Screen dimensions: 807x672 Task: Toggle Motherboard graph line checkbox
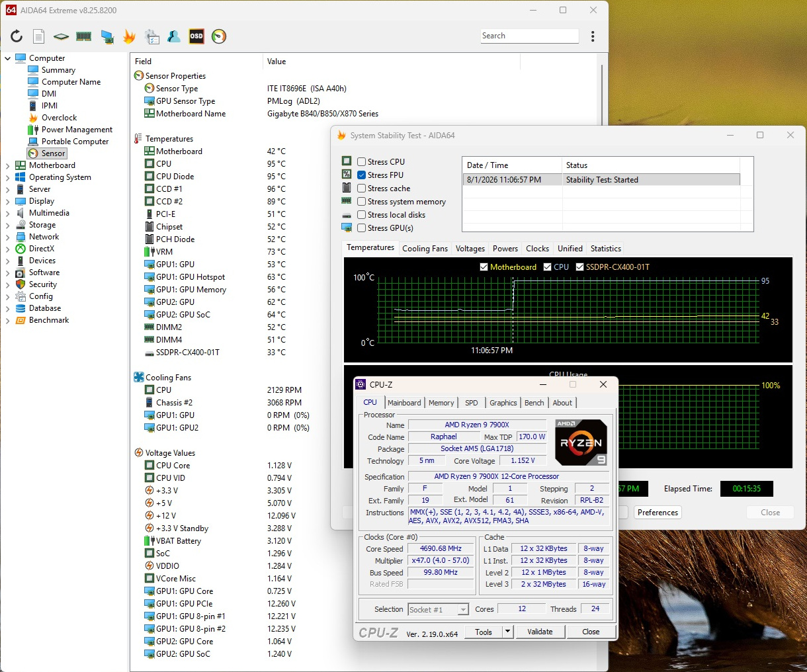tap(484, 267)
